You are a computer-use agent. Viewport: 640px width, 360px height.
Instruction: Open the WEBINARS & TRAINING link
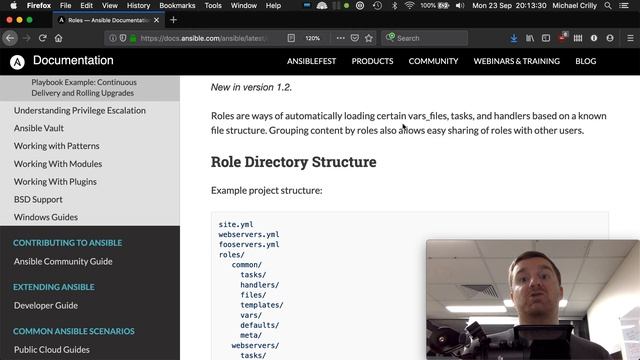pyautogui.click(x=516, y=61)
